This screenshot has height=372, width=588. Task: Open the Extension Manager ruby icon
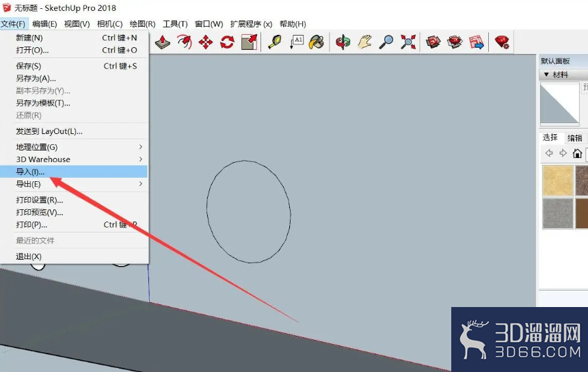coord(502,42)
